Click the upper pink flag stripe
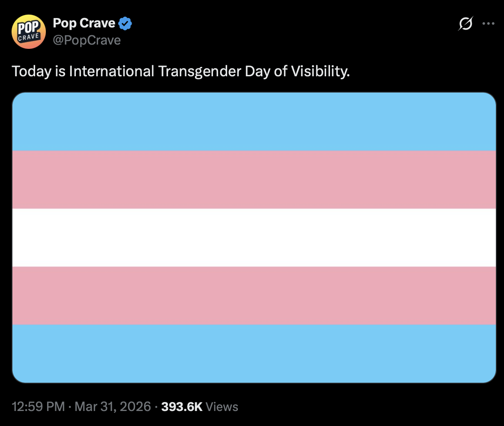 click(254, 180)
